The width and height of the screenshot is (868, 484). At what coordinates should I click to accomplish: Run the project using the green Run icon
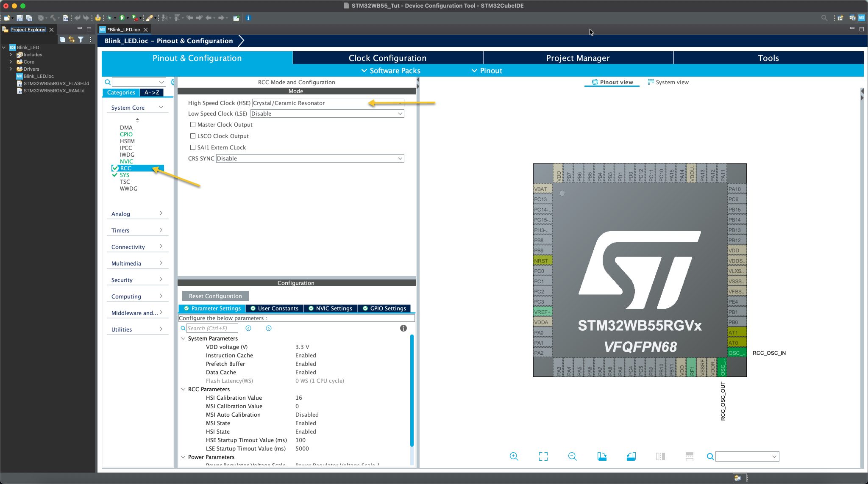pyautogui.click(x=122, y=18)
